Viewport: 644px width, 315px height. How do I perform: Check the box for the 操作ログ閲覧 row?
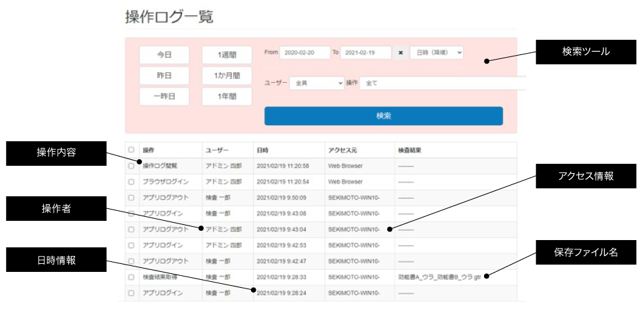131,166
